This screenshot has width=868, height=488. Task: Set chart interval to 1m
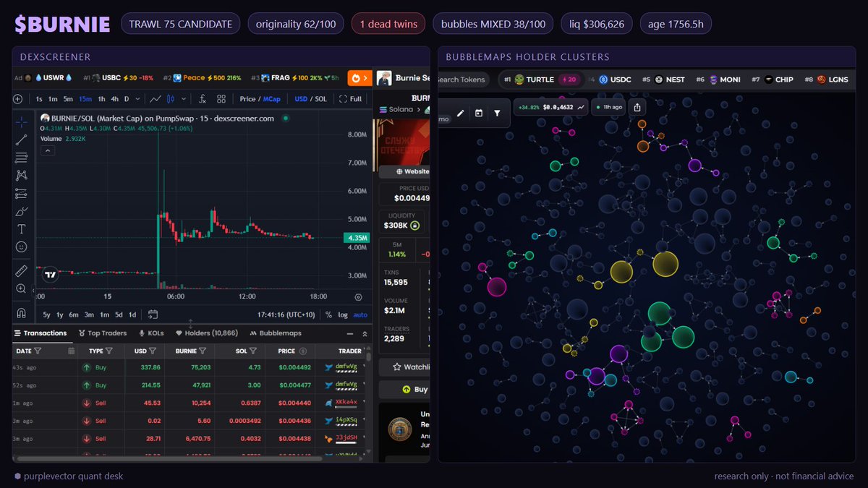(x=54, y=99)
